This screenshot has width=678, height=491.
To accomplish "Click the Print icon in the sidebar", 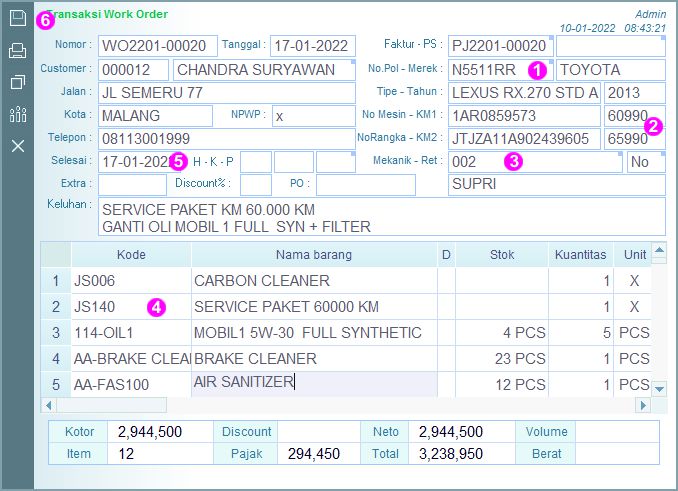I will pos(17,50).
